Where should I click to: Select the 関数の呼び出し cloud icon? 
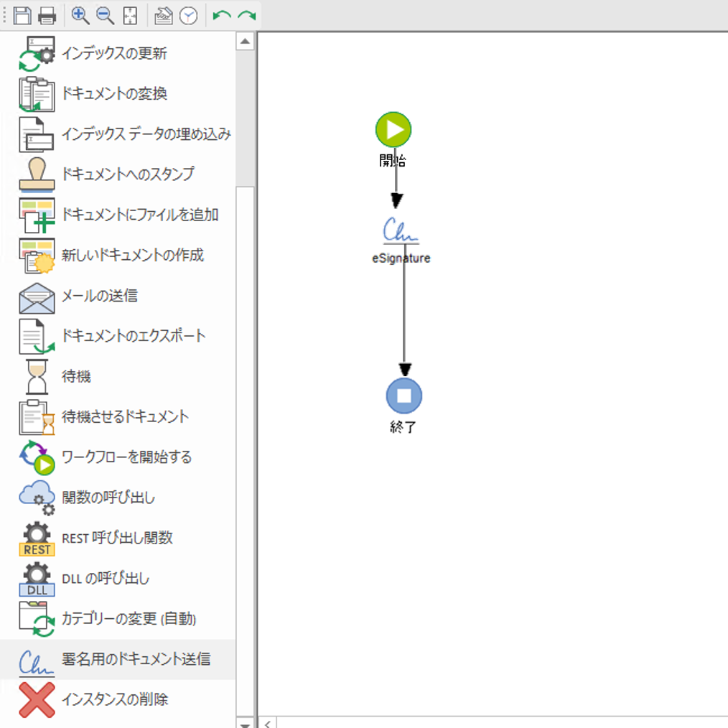[37, 498]
